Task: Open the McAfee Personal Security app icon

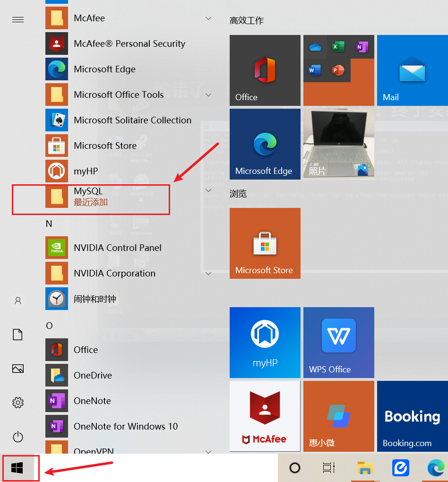Action: [57, 43]
